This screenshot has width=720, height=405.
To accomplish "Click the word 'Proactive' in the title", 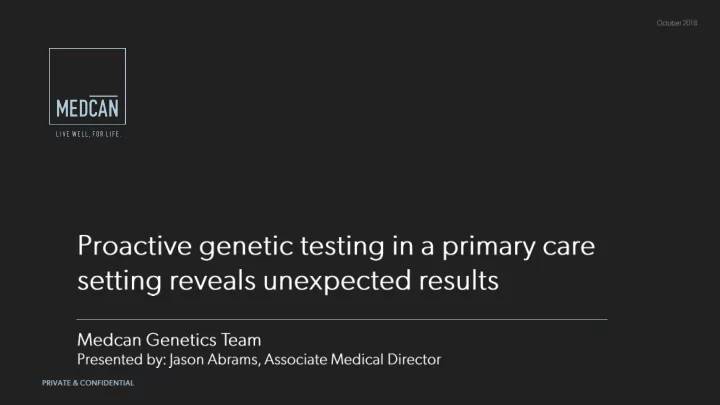I will pos(135,245).
